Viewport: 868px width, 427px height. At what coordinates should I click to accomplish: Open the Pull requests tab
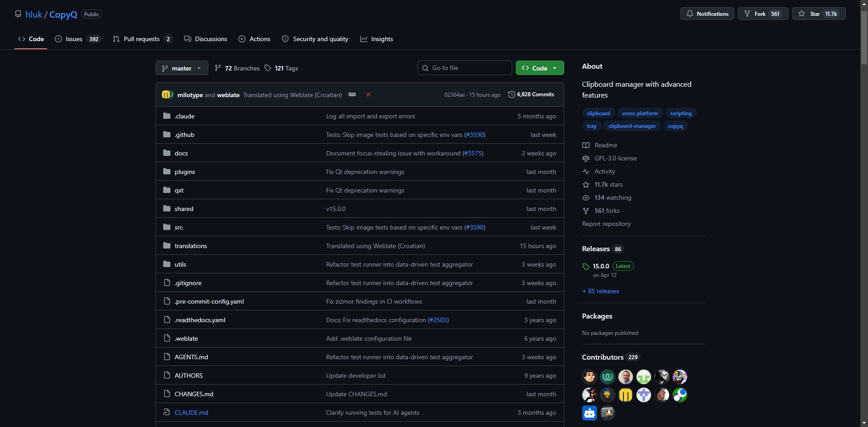pyautogui.click(x=142, y=39)
